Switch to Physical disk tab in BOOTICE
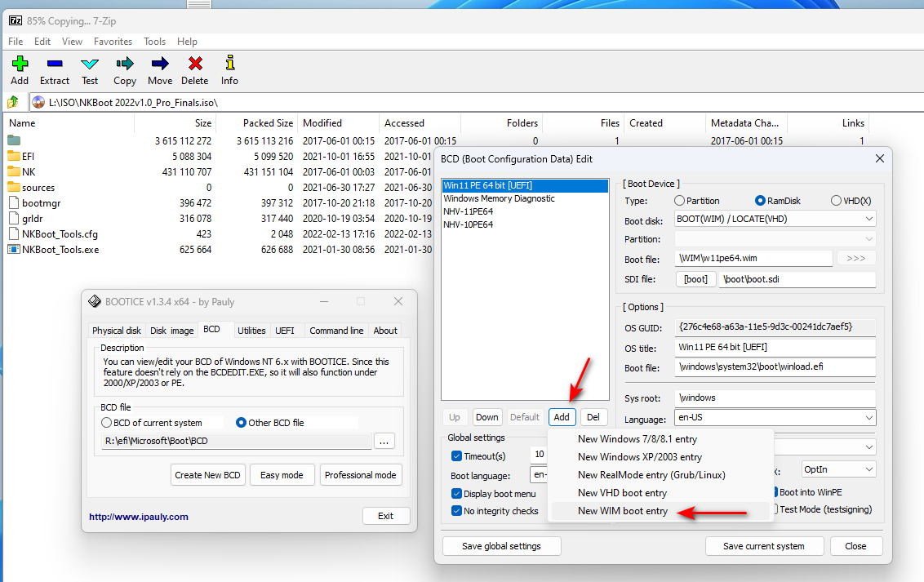 (x=117, y=331)
